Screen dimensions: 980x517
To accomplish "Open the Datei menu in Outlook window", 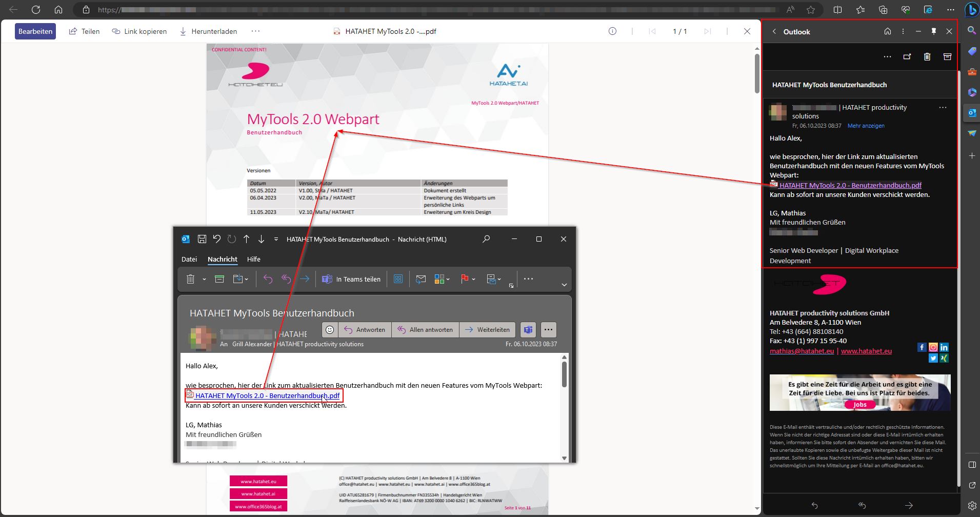I will (x=189, y=260).
